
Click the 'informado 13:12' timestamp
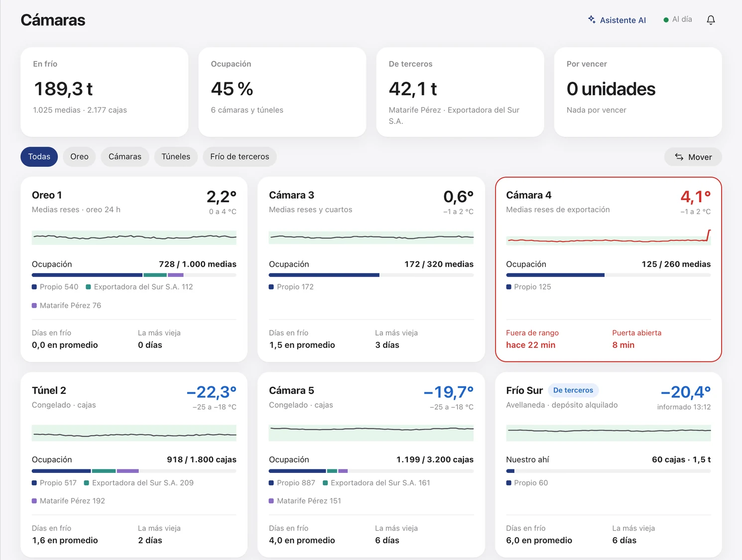coord(684,407)
